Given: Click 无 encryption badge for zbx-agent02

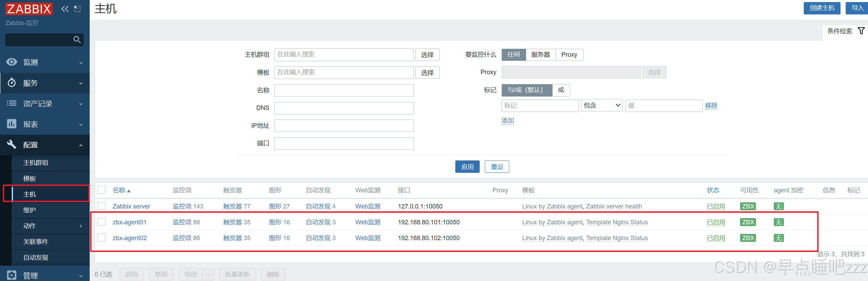Looking at the screenshot, I should point(779,238).
